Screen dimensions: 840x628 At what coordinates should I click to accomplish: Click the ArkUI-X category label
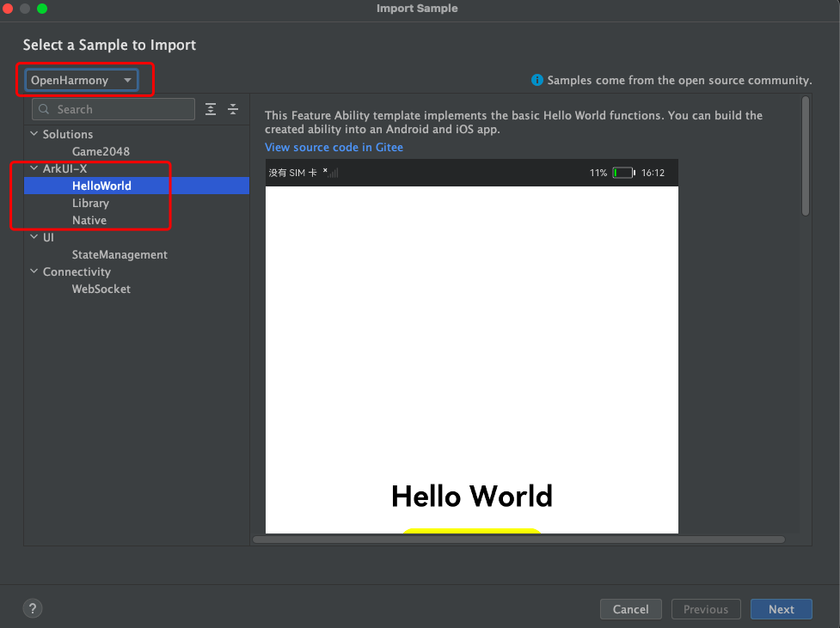tap(64, 168)
